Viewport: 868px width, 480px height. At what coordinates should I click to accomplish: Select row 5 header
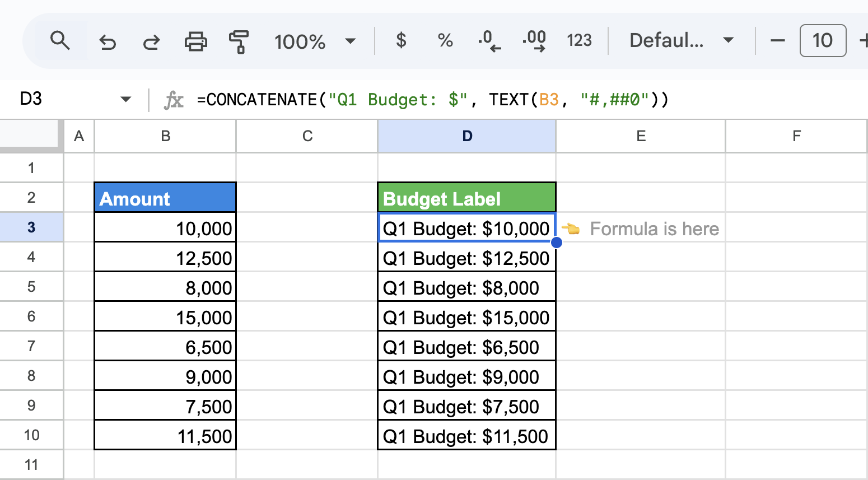click(31, 286)
